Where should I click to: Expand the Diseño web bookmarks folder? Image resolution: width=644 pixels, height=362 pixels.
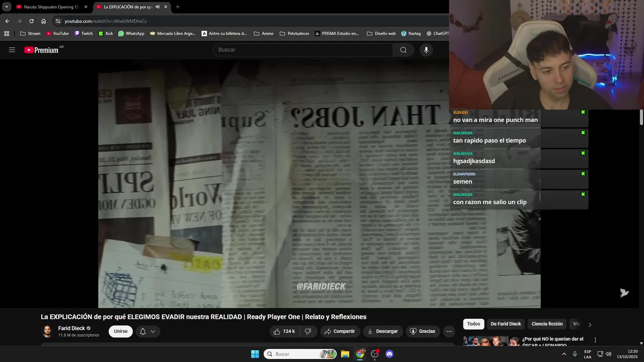(381, 34)
